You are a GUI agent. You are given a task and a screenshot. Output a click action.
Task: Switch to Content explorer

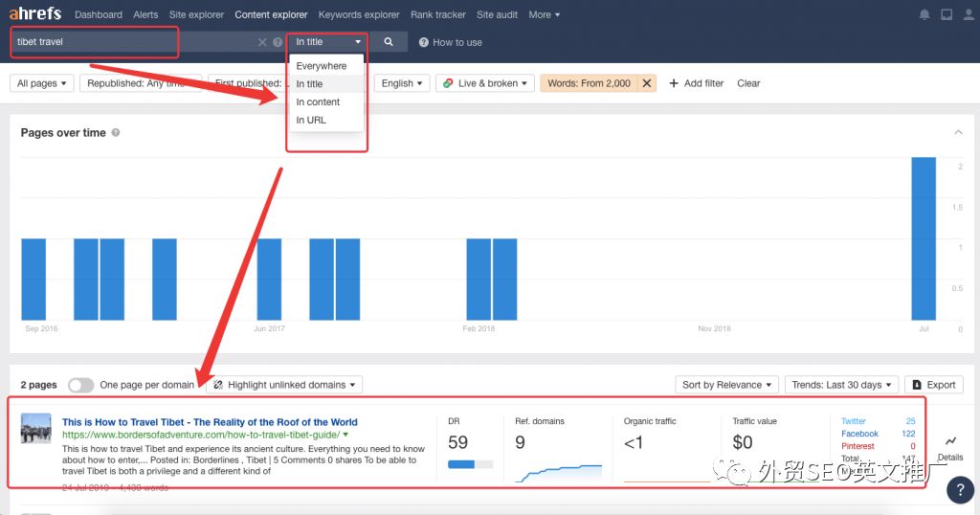[271, 14]
